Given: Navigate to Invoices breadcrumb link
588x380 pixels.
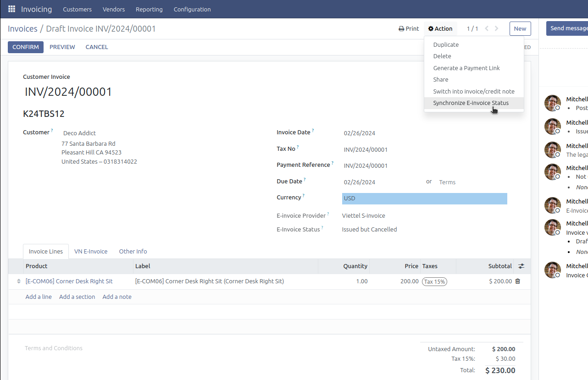Looking at the screenshot, I should point(22,29).
